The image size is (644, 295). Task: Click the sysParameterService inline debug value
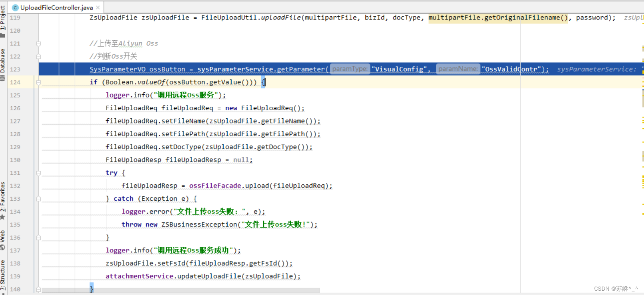pyautogui.click(x=597, y=69)
